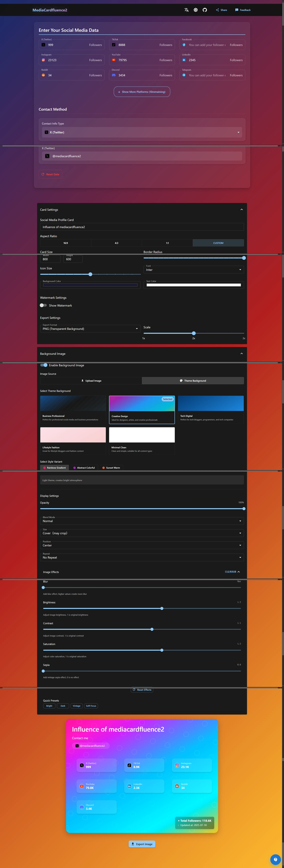Viewport: 284px width, 868px height.
Task: Click Show More Platforms button
Action: coord(142,92)
